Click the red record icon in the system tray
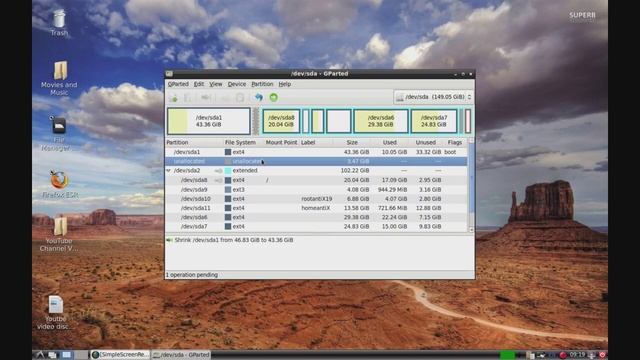This screenshot has height=360, width=640. [563, 355]
